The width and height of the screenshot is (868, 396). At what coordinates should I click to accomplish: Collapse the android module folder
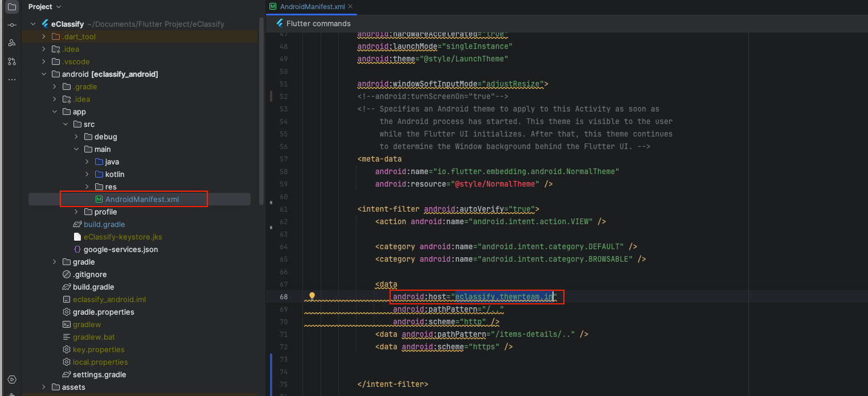44,74
